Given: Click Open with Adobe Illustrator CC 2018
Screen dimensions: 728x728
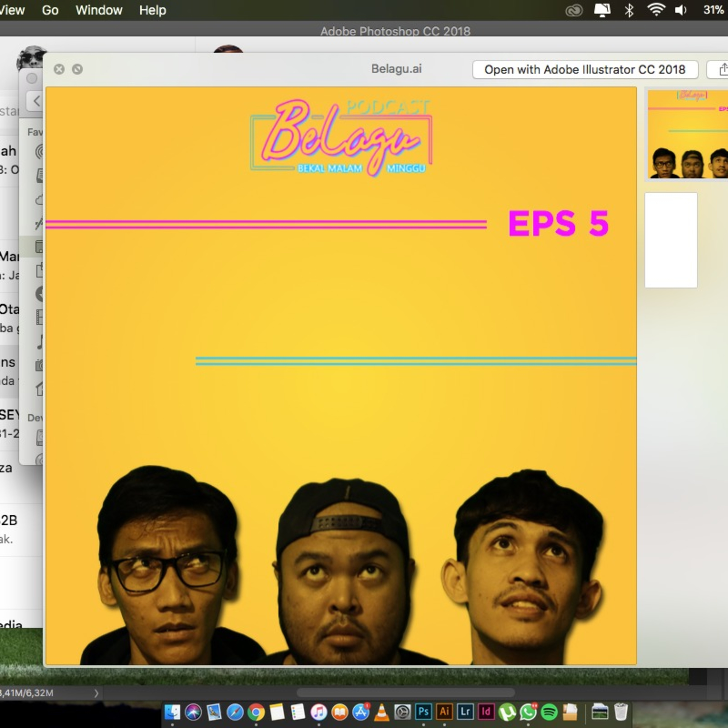Looking at the screenshot, I should [585, 70].
